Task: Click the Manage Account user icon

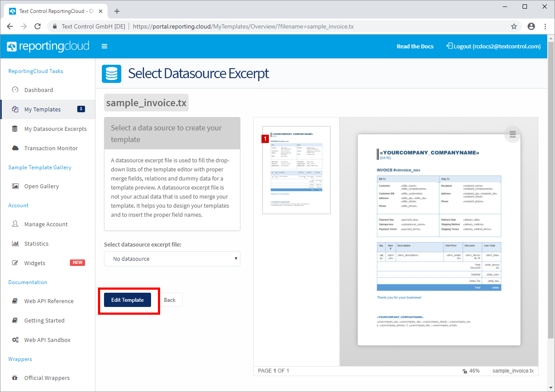Action: tap(15, 224)
